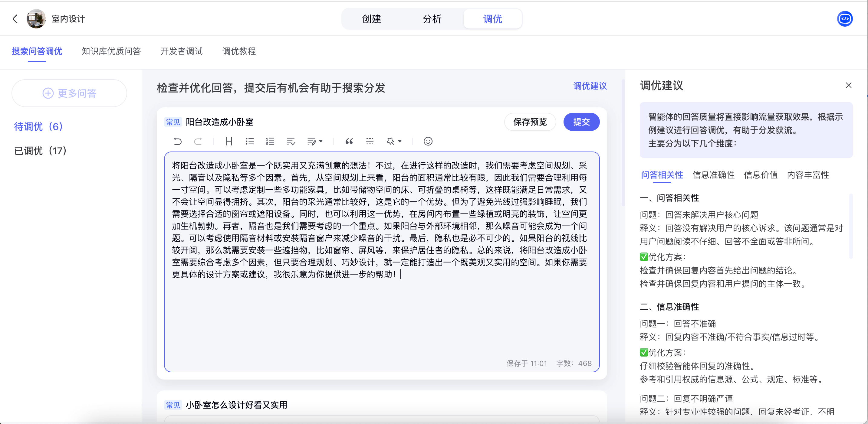
Task: Expand the star highlight tool dropdown
Action: tap(399, 141)
